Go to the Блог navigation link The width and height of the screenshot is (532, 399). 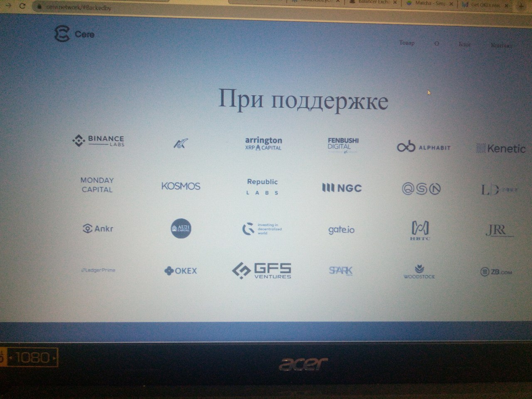tap(465, 44)
